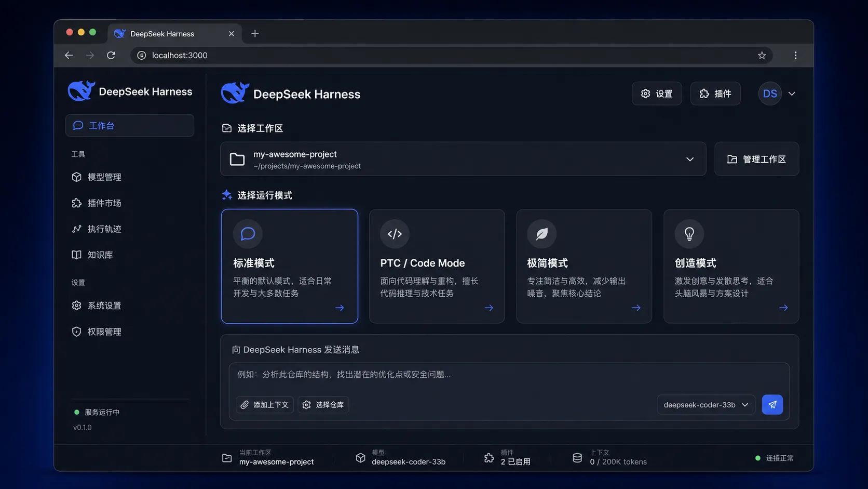Image resolution: width=868 pixels, height=489 pixels.
Task: Select the 极简模式 card
Action: point(584,266)
